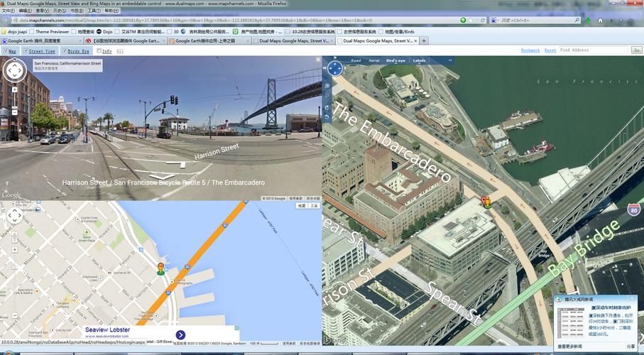Close the news popup window
Screen dimensions: 644x355
(632, 299)
